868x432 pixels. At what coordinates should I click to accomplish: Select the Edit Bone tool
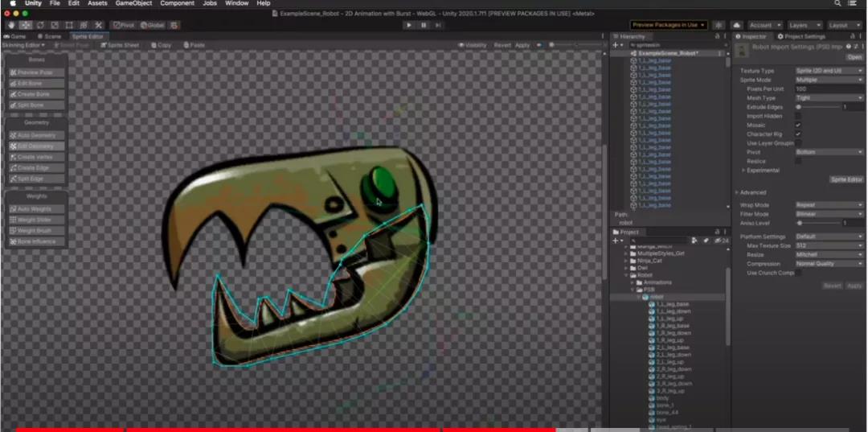click(x=36, y=83)
